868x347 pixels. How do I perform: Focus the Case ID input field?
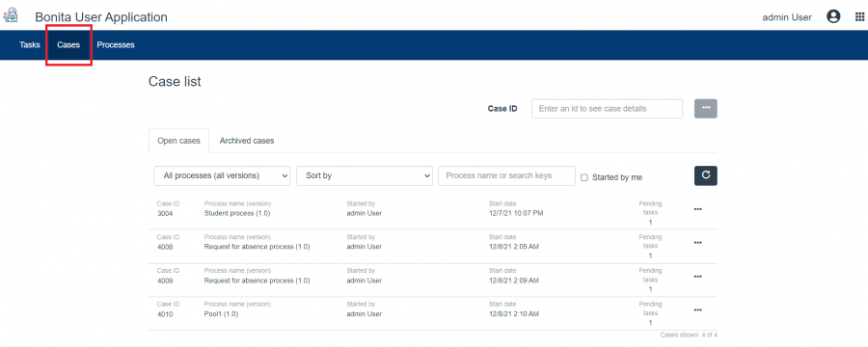click(x=607, y=109)
